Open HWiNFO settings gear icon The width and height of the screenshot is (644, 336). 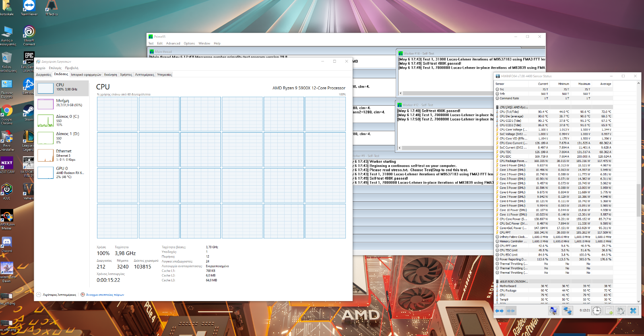click(621, 311)
